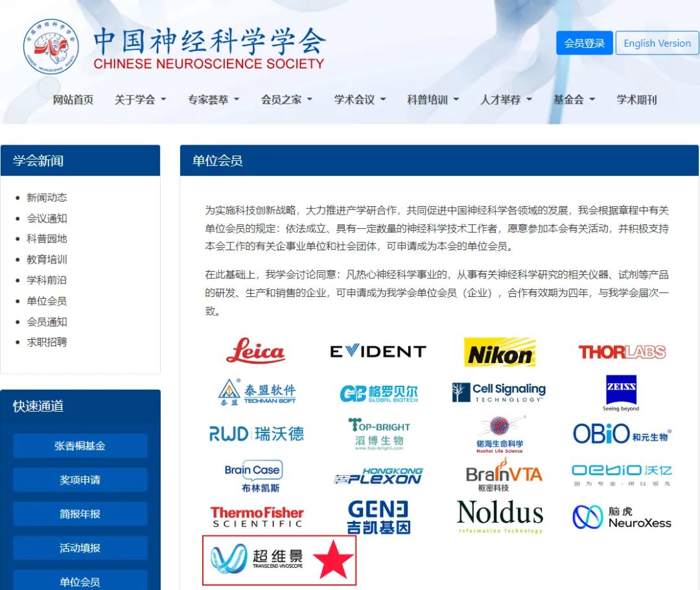Go to 网站首页 in navigation bar
The image size is (700, 590).
point(73,100)
